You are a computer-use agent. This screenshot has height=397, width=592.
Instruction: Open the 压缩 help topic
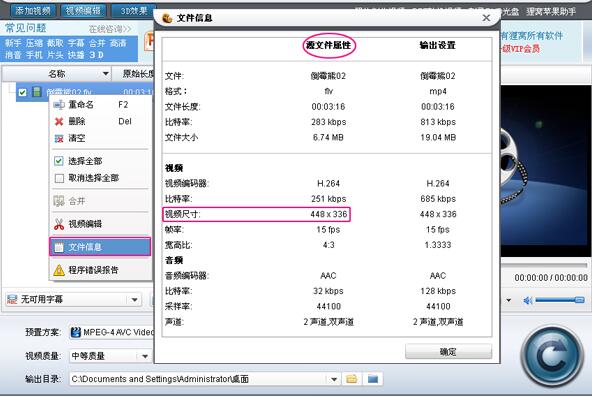tap(34, 43)
